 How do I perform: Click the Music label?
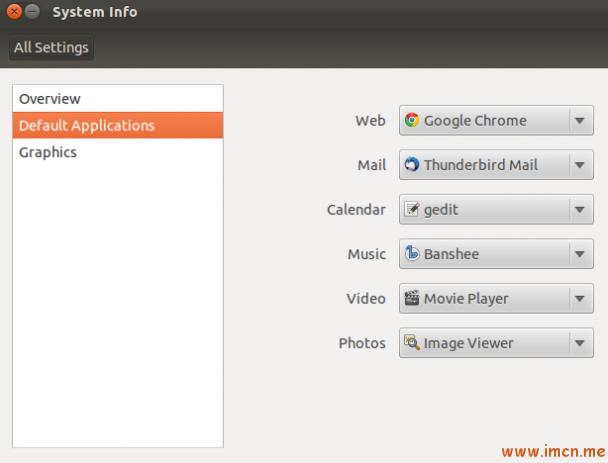(x=367, y=254)
